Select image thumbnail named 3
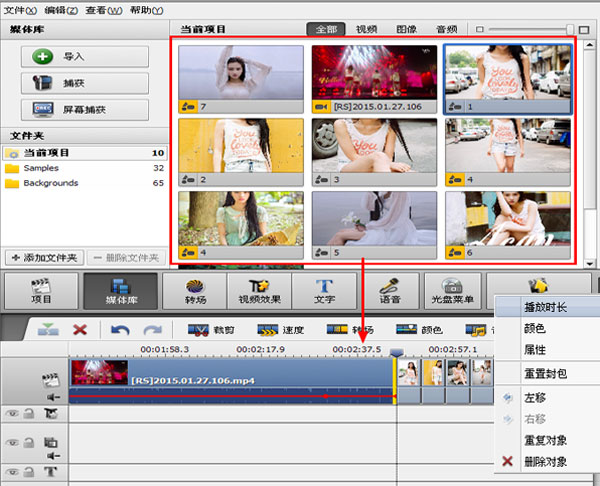 tap(374, 152)
